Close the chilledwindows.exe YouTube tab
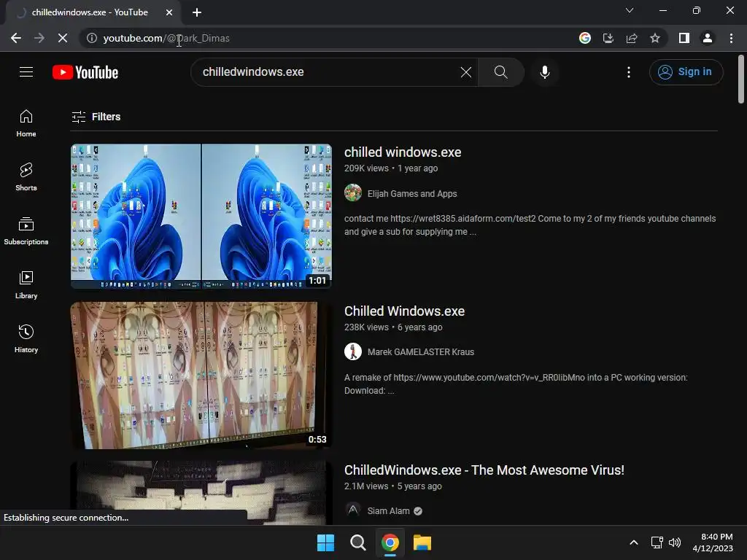This screenshot has height=560, width=747. [x=169, y=12]
